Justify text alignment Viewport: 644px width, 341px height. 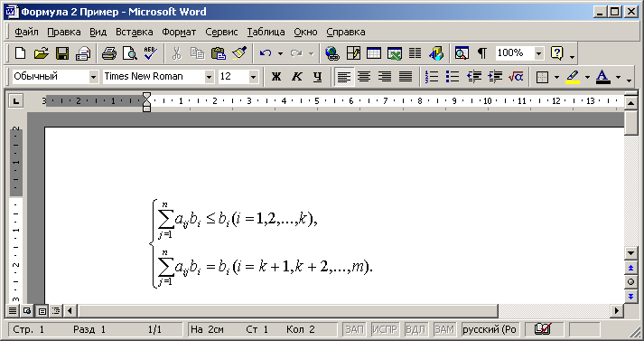(x=406, y=77)
